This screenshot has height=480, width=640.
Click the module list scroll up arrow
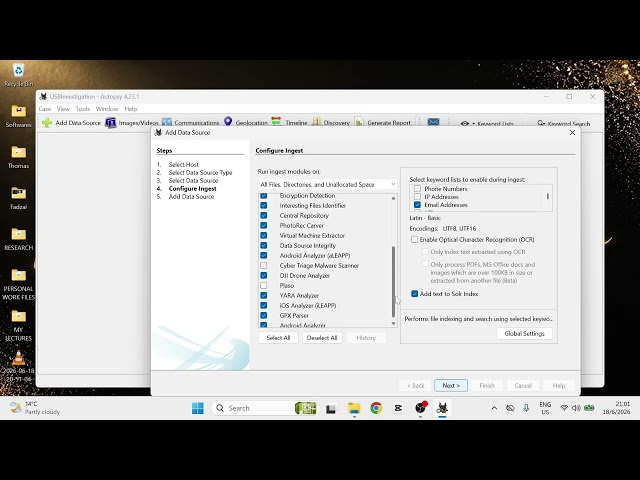[393, 198]
